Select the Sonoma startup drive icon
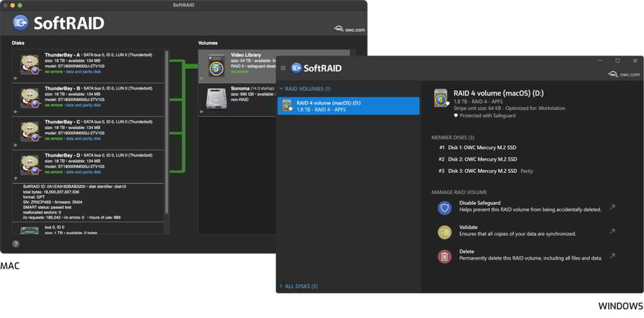This screenshot has width=644, height=318. pyautogui.click(x=216, y=98)
